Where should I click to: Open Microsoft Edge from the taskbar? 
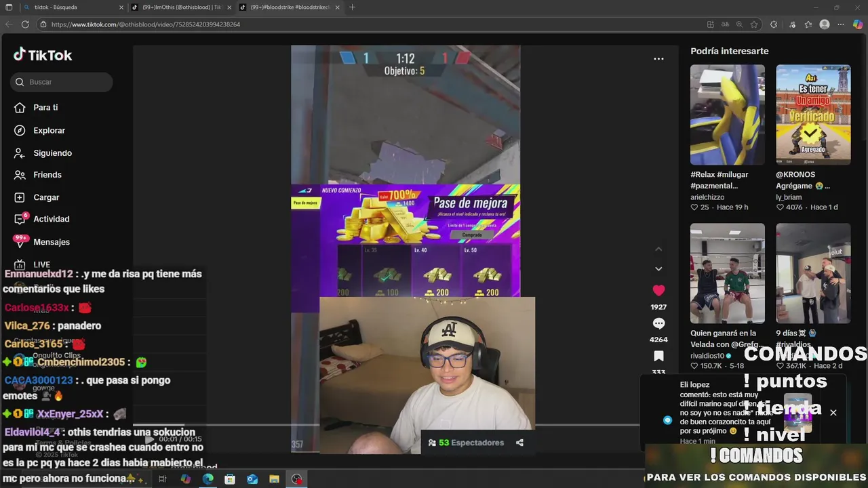click(x=208, y=479)
